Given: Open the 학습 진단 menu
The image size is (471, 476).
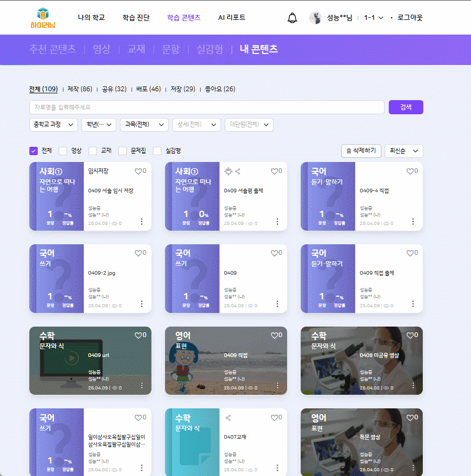Looking at the screenshot, I should tap(136, 18).
